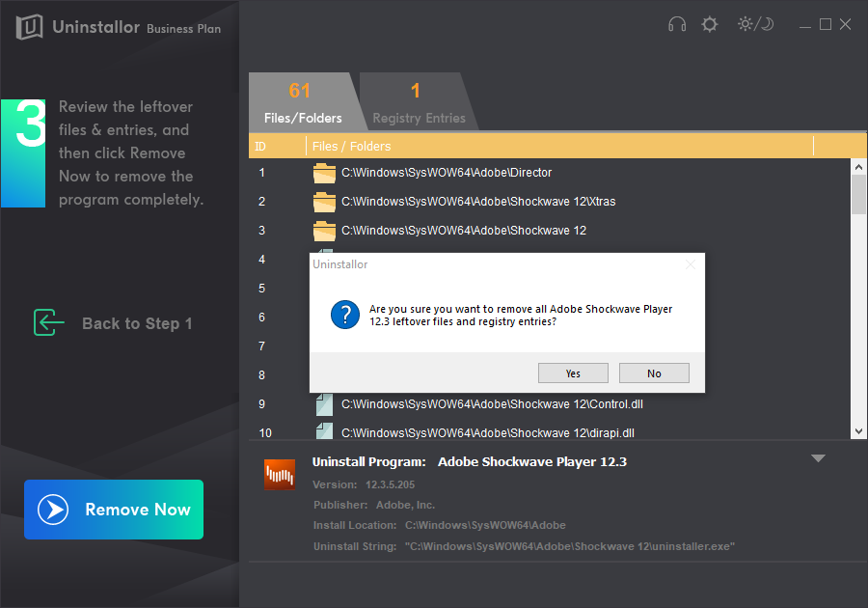Select row 3 path ending Shockwave 12
The height and width of the screenshot is (608, 868).
coord(463,231)
